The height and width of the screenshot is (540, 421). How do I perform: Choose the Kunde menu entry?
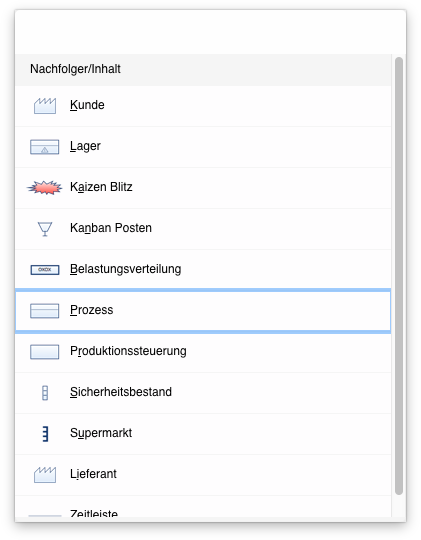(203, 106)
